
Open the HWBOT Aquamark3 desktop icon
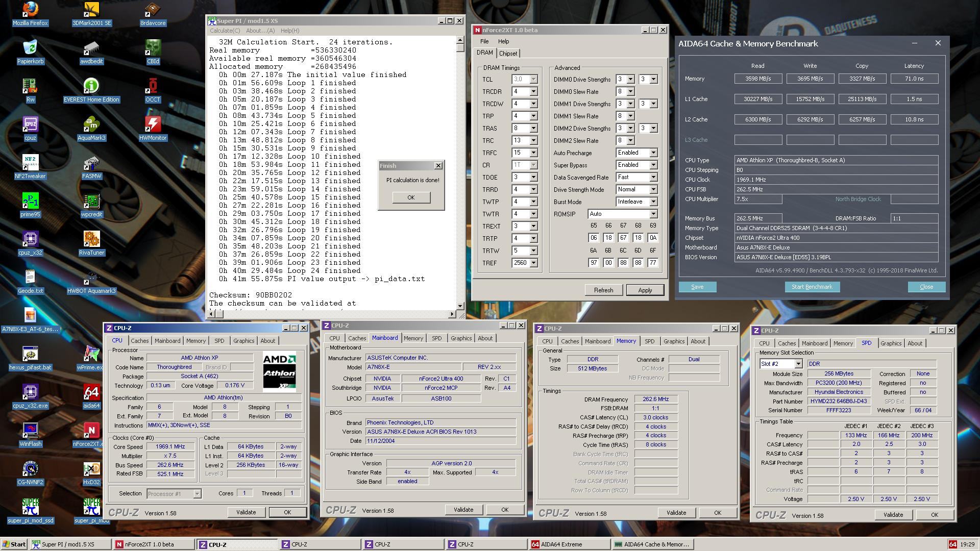91,282
